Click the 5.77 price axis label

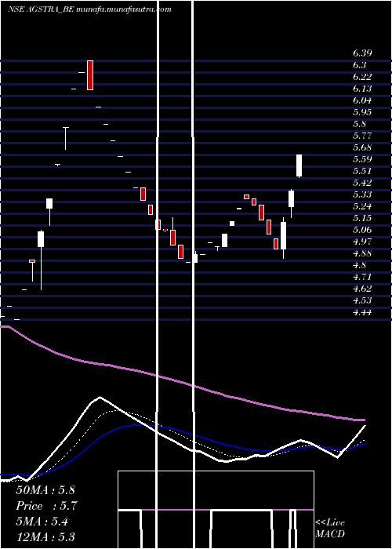tap(362, 136)
